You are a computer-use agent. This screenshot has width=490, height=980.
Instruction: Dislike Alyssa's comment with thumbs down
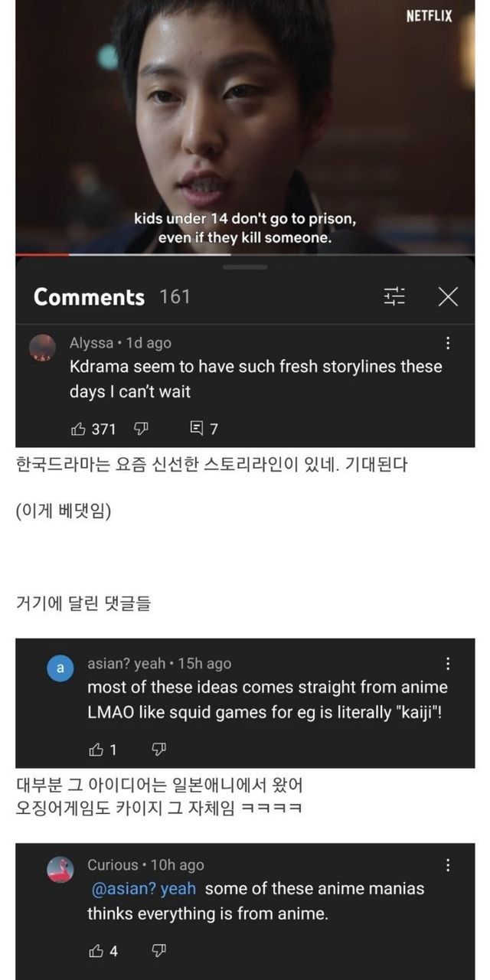point(141,429)
